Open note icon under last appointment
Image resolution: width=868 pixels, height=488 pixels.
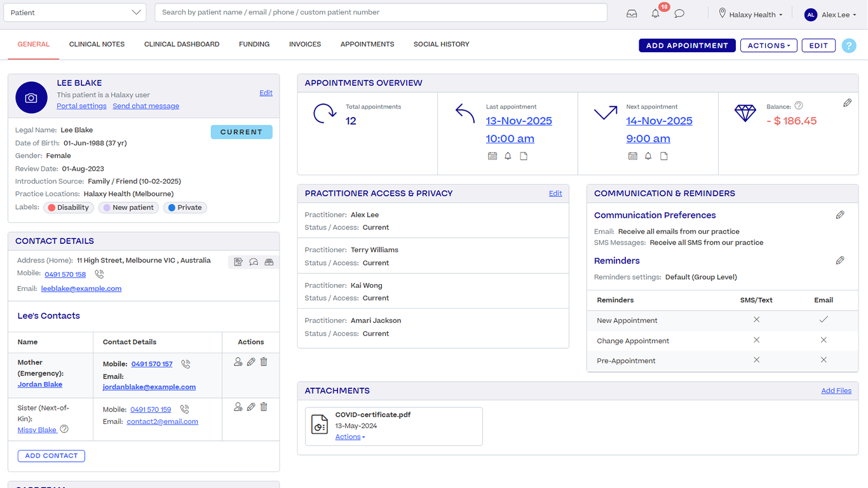point(524,156)
